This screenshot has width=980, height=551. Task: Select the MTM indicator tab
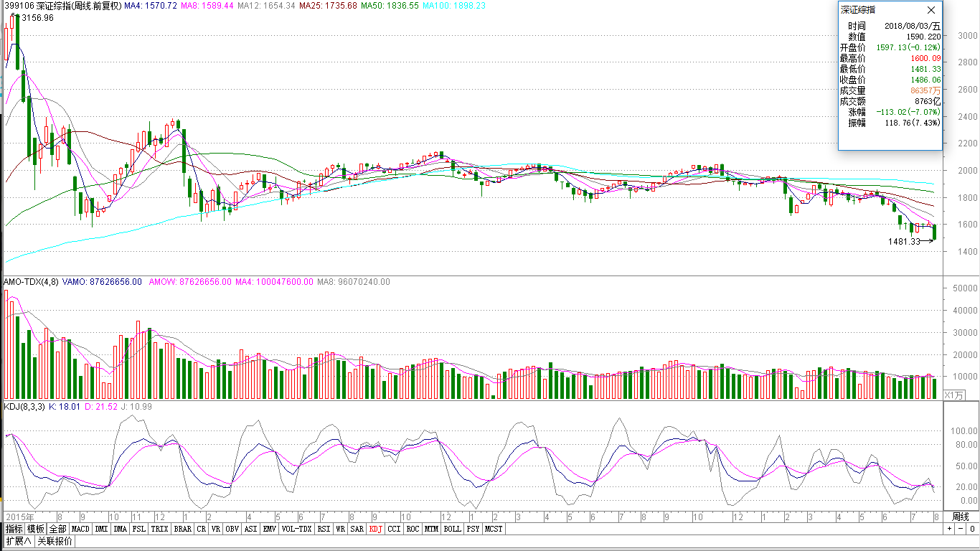pos(431,529)
